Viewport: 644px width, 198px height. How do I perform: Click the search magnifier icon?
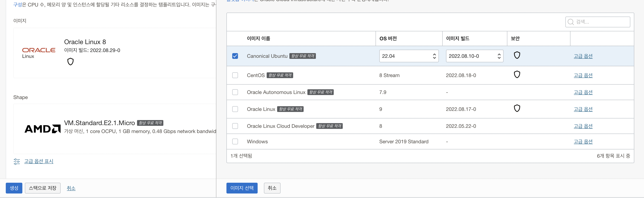click(570, 22)
